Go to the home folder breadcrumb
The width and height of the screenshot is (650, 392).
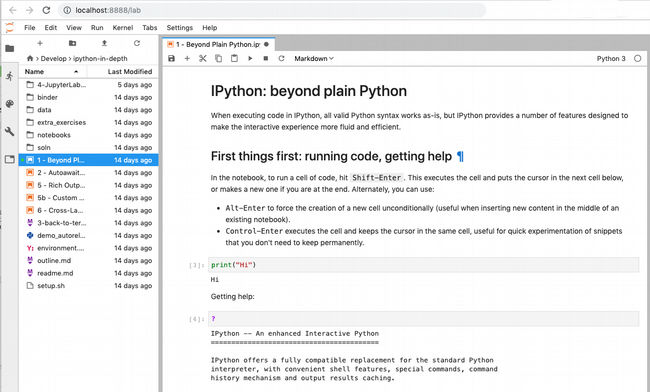click(x=30, y=58)
